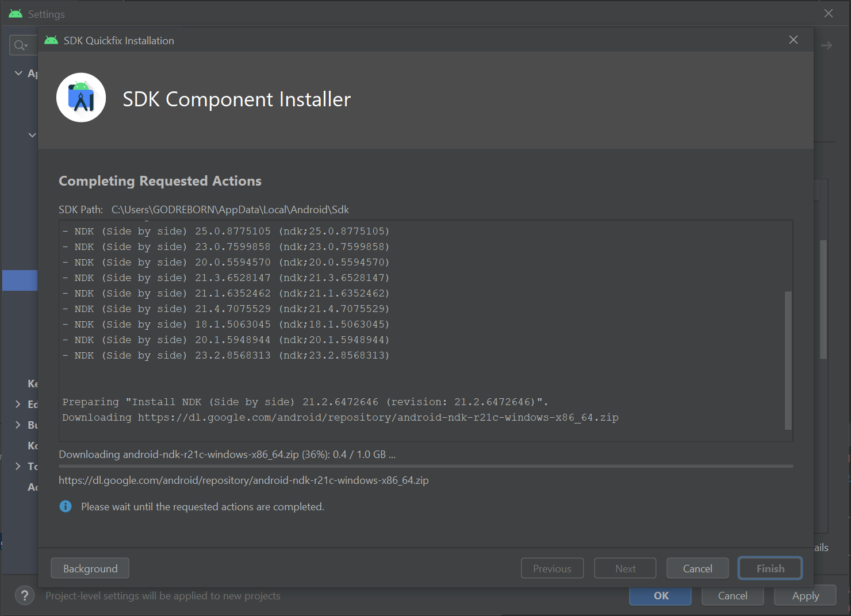The height and width of the screenshot is (616, 851).
Task: Click "Project-level settings will be applied to new projects"
Action: (x=163, y=596)
